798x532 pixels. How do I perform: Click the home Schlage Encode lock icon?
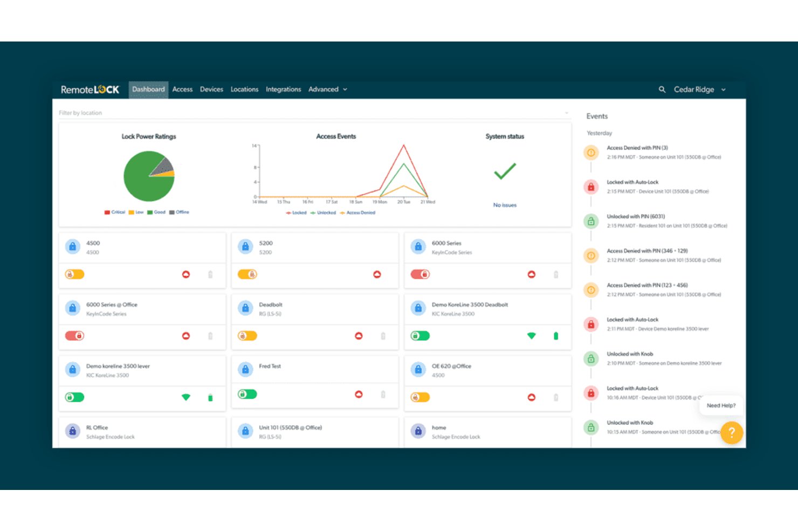coord(418,431)
